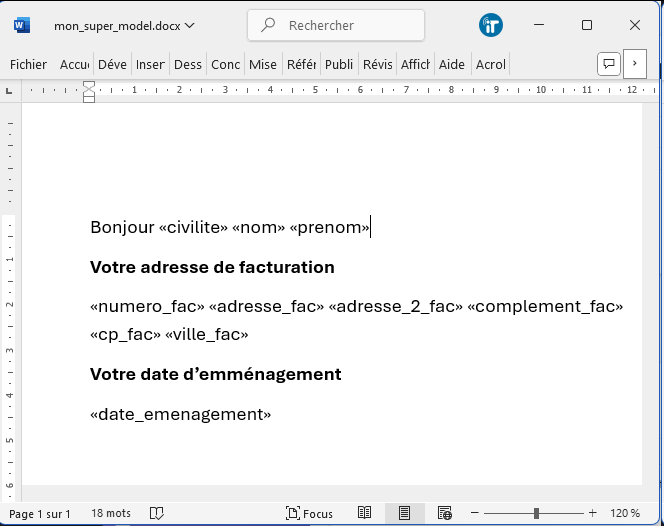Switch to Read Mode view icon

[365, 513]
